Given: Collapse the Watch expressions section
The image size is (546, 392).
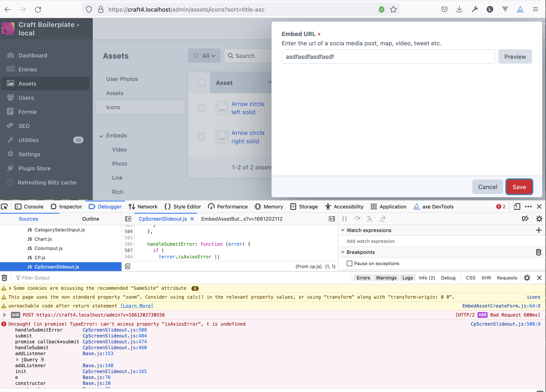Looking at the screenshot, I should [x=343, y=230].
